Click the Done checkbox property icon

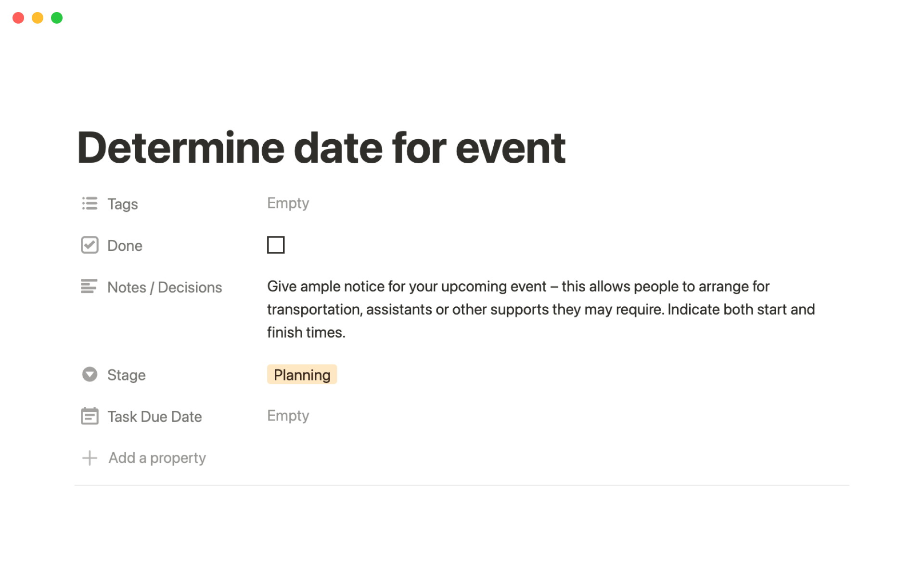[90, 245]
